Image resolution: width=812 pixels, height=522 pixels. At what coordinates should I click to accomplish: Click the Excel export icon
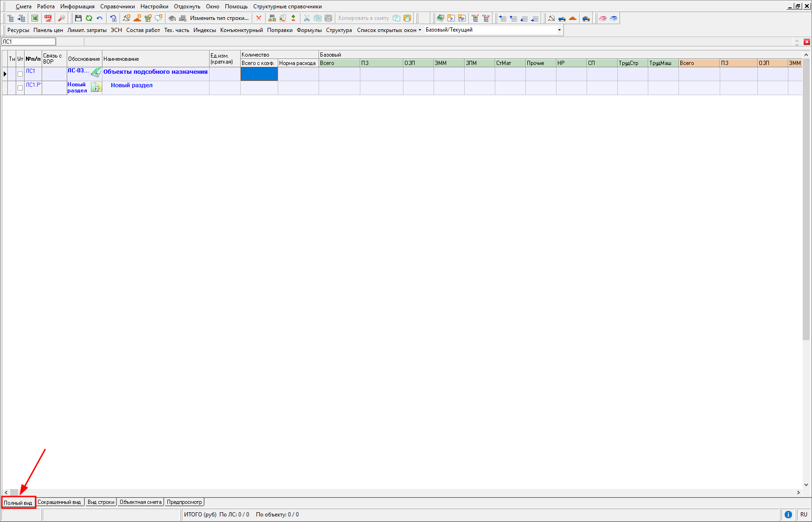click(x=35, y=18)
